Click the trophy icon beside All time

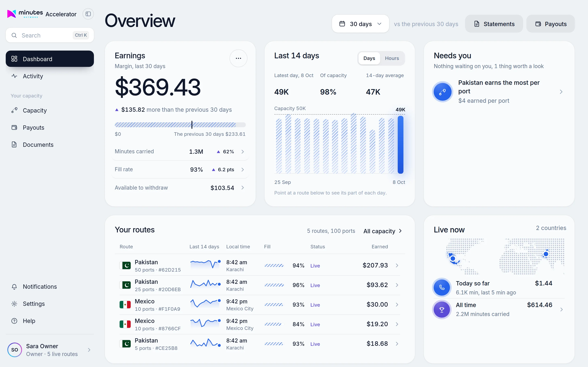[x=442, y=310]
